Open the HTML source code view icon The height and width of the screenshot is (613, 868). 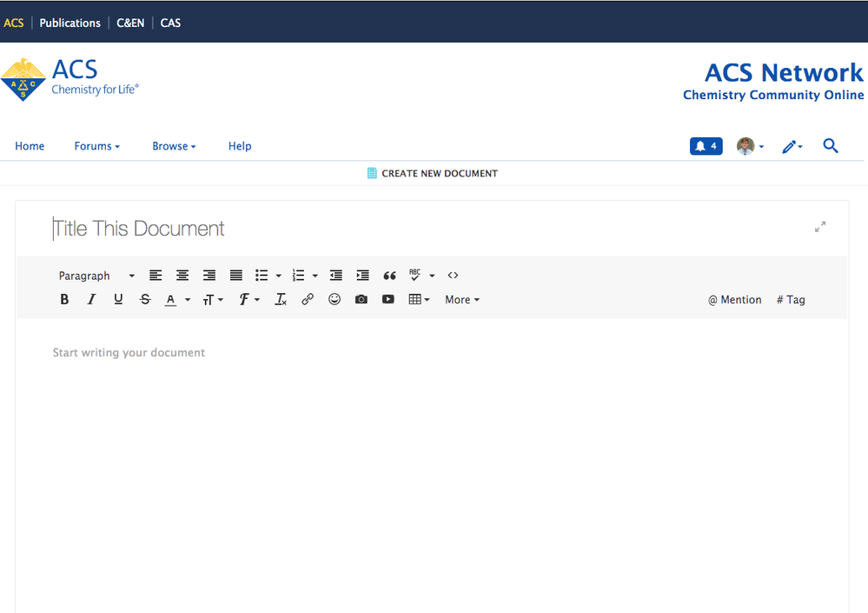pyautogui.click(x=453, y=276)
